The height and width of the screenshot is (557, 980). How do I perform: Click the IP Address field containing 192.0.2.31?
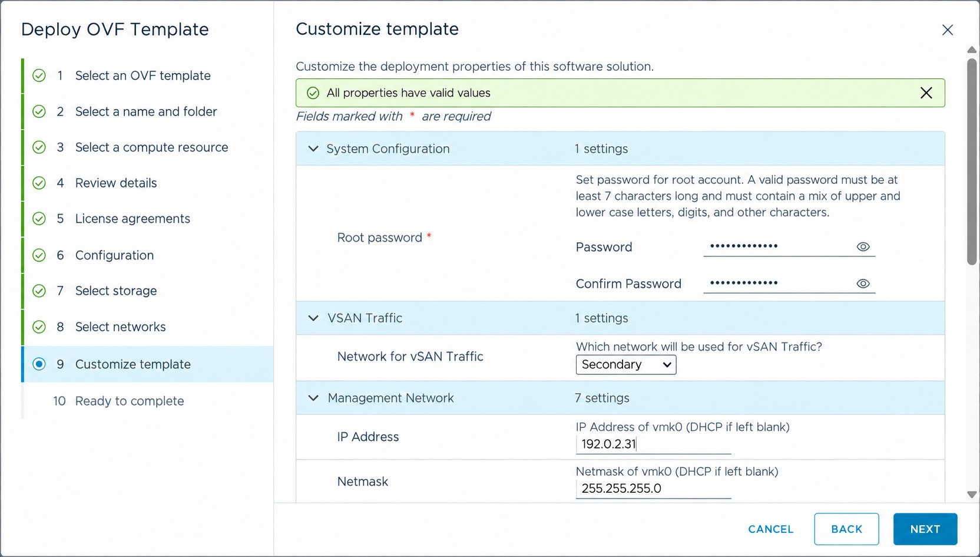click(x=653, y=444)
